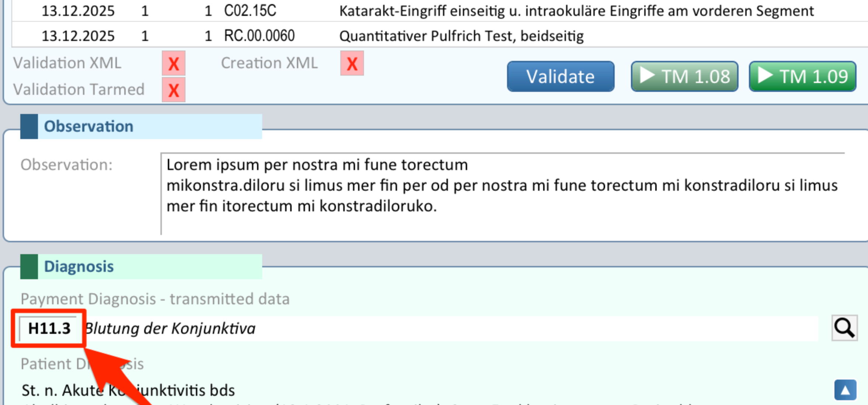Click the Validation XML status indicator
Viewport: 868px width, 405px height.
click(173, 64)
